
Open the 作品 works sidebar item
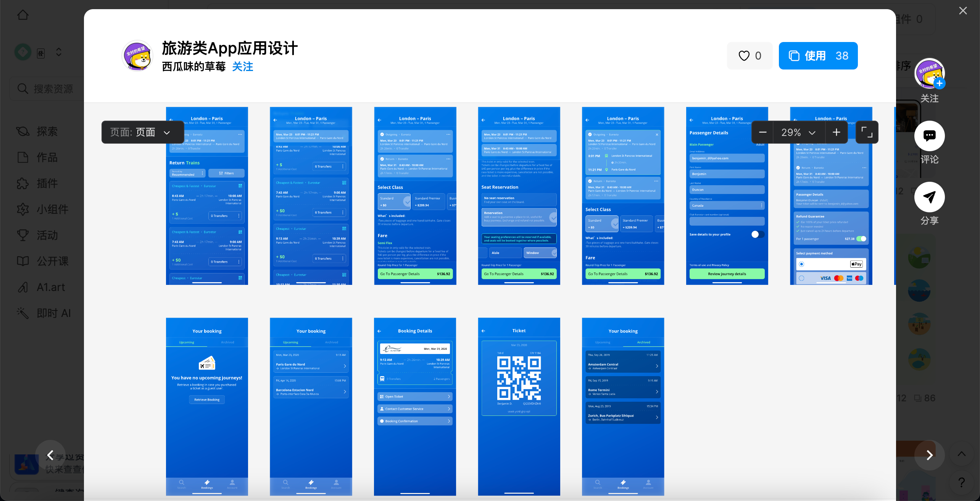pos(37,157)
